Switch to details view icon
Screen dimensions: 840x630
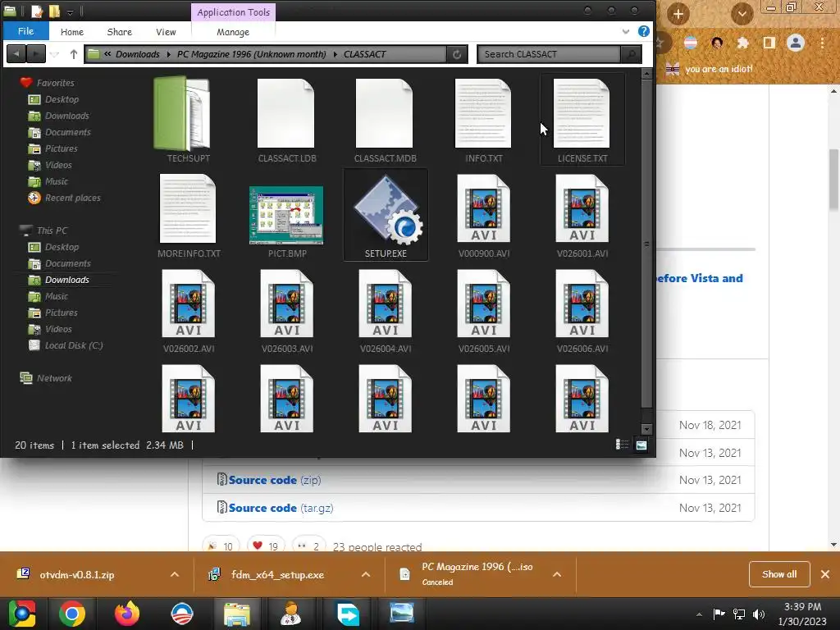pyautogui.click(x=622, y=445)
